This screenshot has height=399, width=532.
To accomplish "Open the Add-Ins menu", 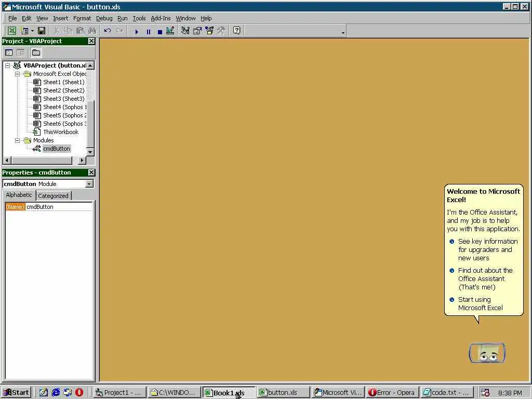I will (x=161, y=18).
